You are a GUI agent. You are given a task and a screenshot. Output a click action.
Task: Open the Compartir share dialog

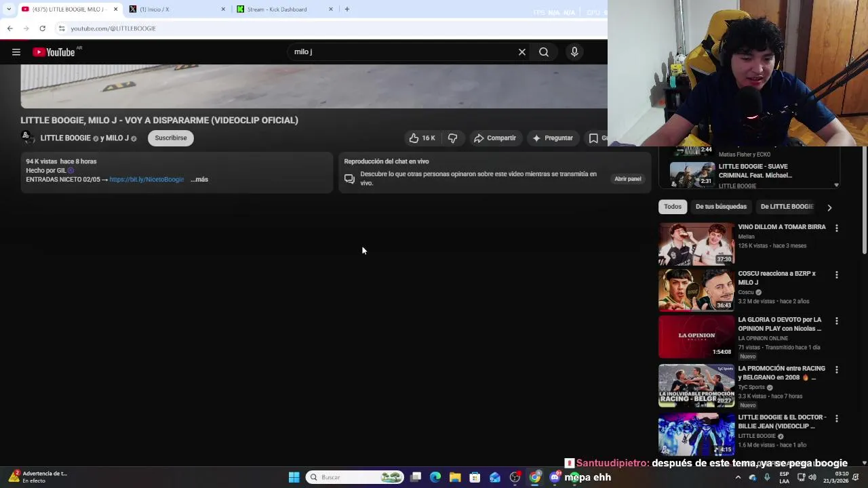[x=495, y=138]
